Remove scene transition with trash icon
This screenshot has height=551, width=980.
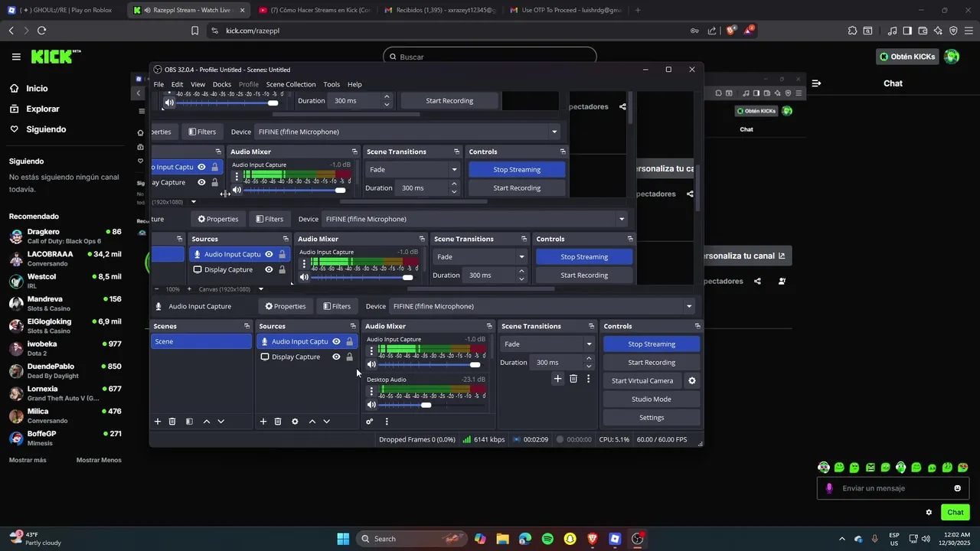pyautogui.click(x=573, y=379)
